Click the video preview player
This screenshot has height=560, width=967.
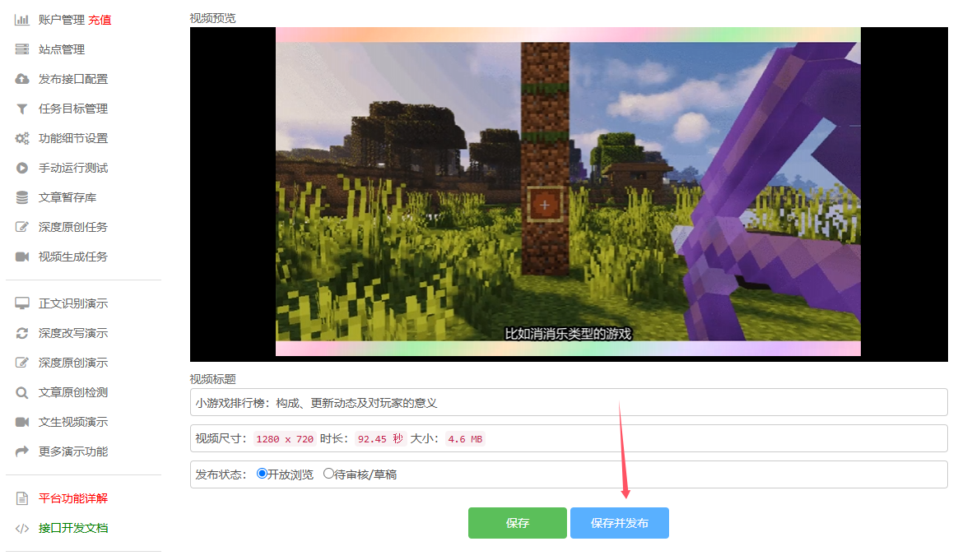click(569, 194)
